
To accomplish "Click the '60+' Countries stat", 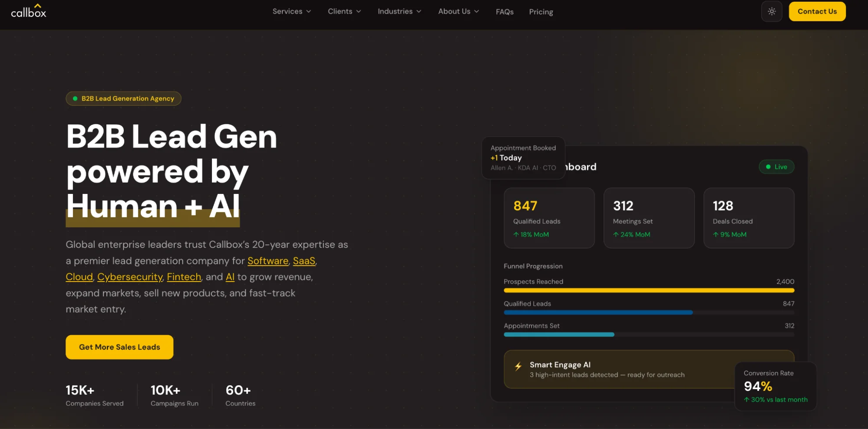I will tap(241, 396).
